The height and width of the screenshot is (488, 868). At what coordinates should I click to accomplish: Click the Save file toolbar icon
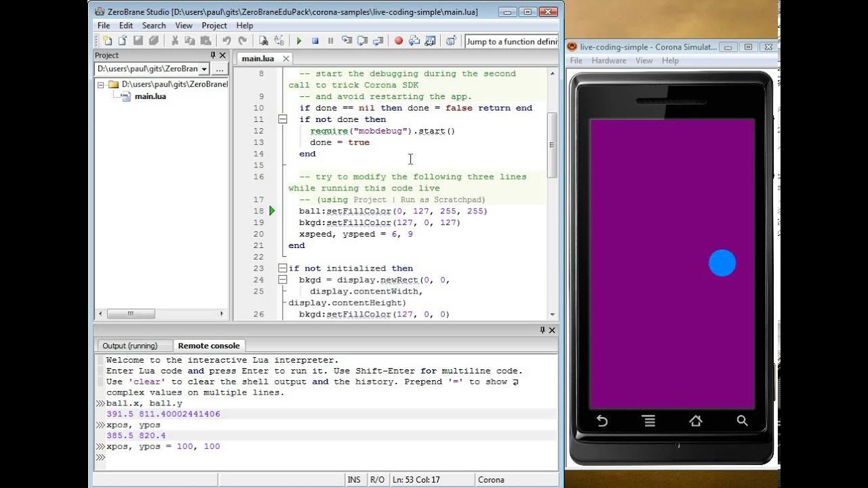click(x=138, y=41)
